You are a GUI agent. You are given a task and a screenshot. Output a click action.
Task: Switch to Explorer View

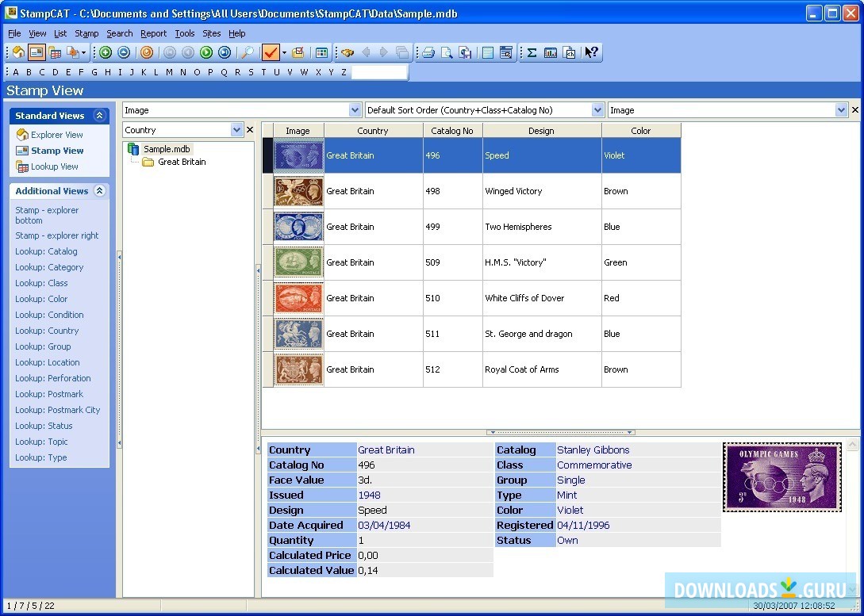point(56,135)
